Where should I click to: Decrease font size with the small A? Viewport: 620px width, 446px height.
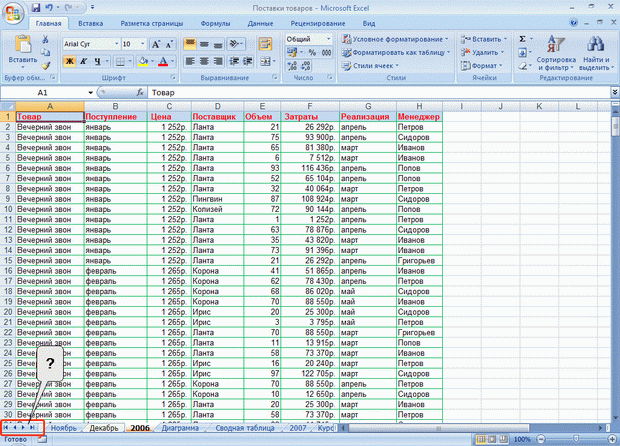pos(169,44)
